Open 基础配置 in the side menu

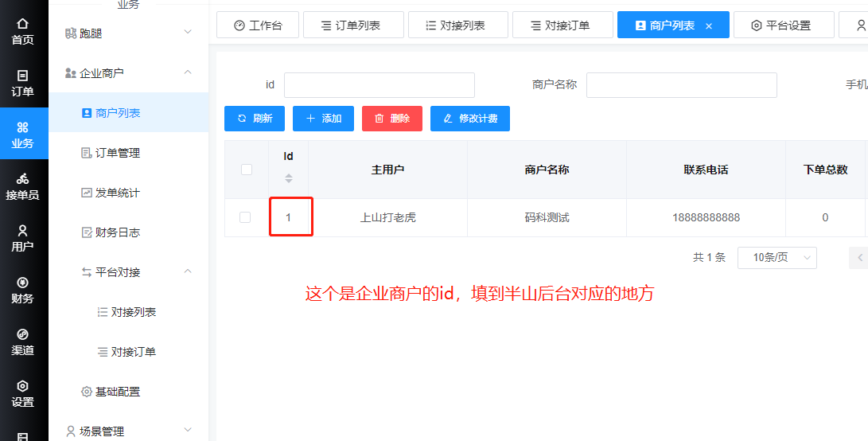click(128, 392)
